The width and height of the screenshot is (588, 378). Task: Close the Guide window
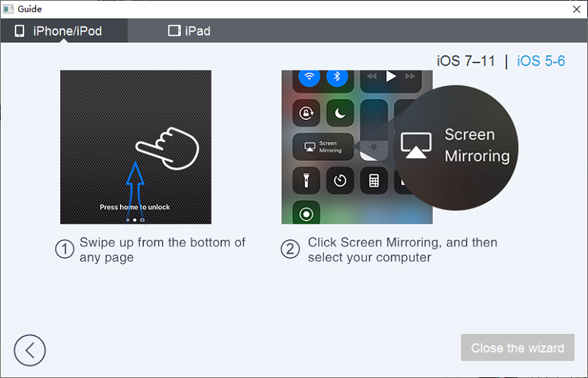point(576,9)
